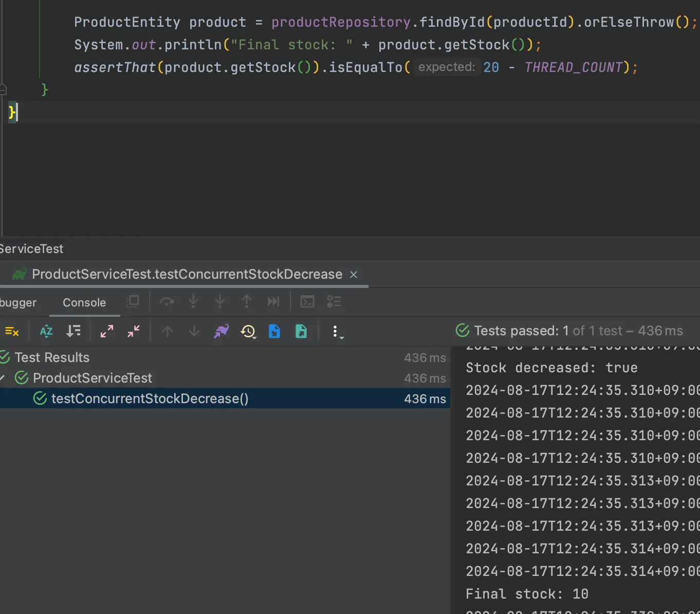Toggle the code fold marker in gutter
This screenshot has width=700, height=614.
[3, 89]
